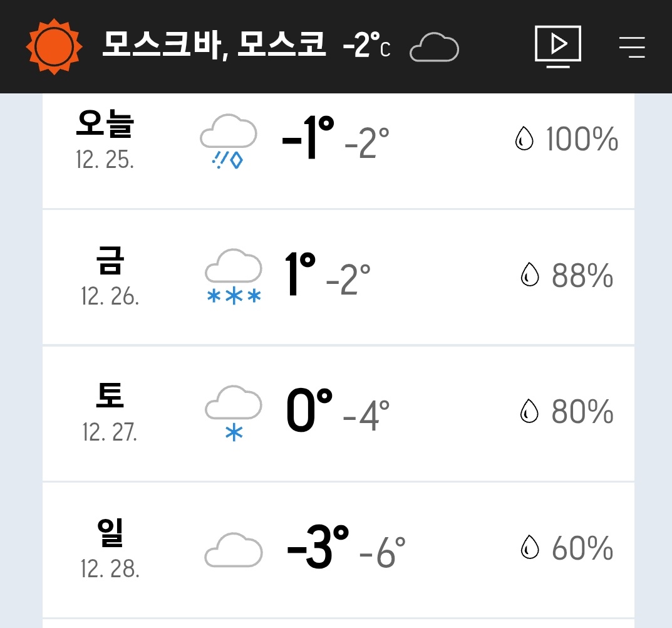
Task: Click the -2°C current temperature in header
Action: [x=367, y=46]
